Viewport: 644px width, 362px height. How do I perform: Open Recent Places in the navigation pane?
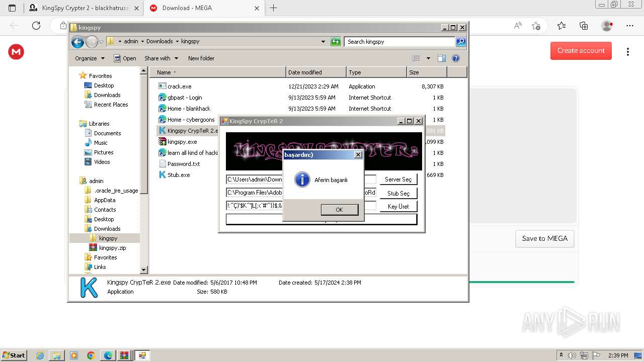point(111,105)
